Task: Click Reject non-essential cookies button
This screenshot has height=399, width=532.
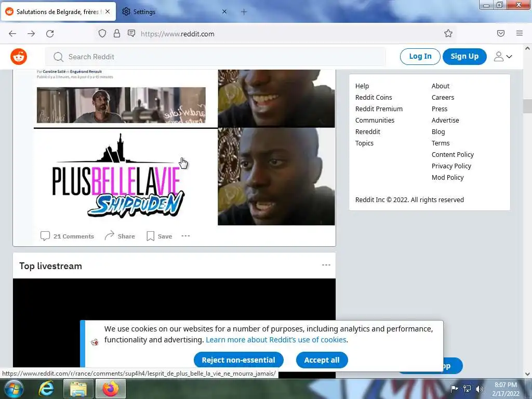Action: click(x=238, y=360)
